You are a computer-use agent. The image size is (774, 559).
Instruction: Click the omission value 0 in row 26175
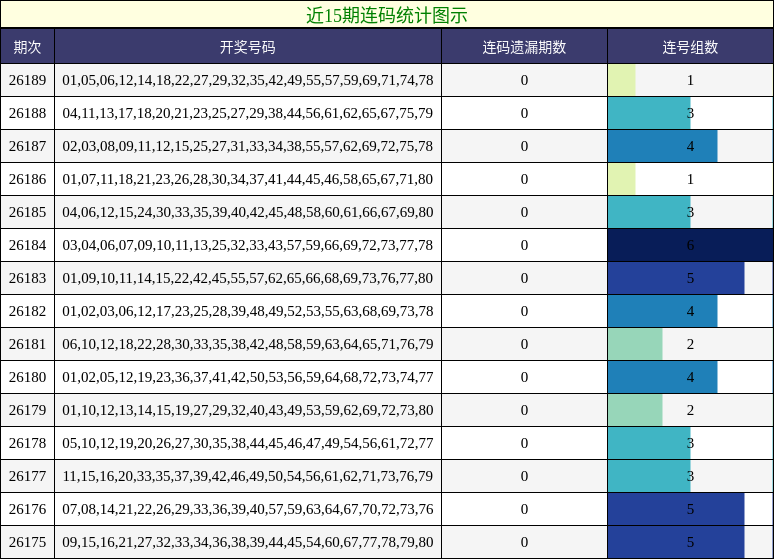[x=524, y=542]
